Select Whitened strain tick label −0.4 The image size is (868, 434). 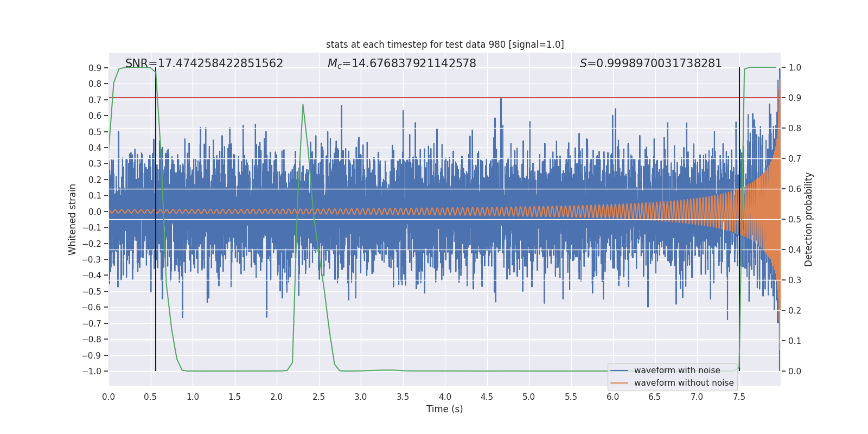point(92,275)
